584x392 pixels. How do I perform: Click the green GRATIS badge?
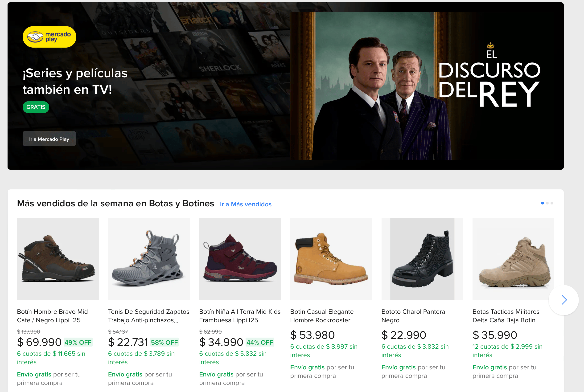tap(36, 107)
